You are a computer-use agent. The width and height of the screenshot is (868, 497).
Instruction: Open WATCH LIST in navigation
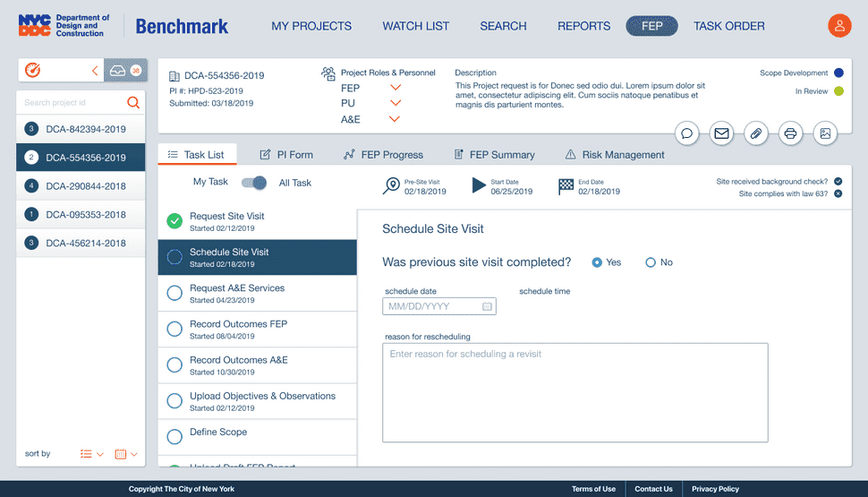(x=416, y=26)
